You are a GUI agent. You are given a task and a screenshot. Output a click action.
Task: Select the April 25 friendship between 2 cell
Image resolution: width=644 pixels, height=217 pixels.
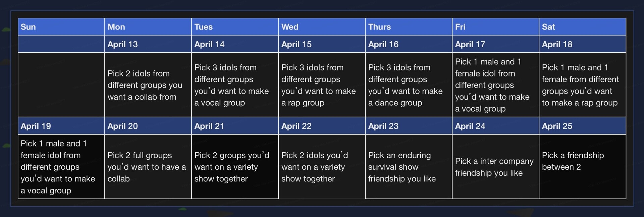tap(583, 167)
